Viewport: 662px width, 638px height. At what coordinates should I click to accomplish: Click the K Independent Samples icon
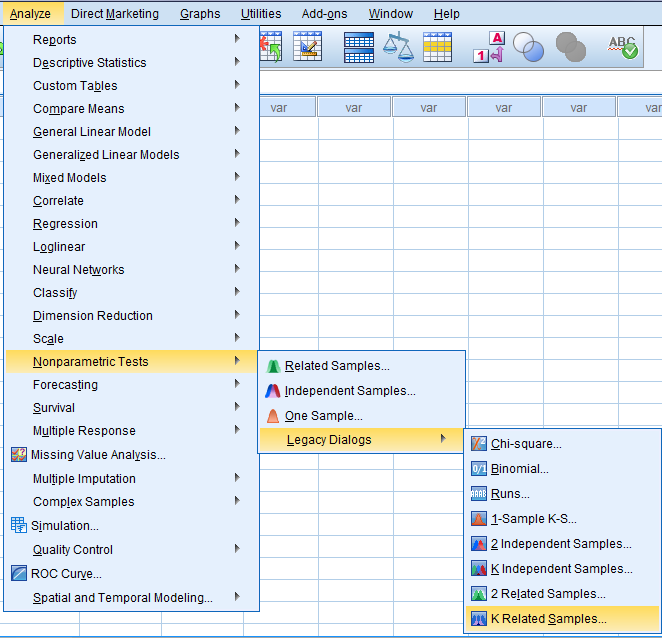coord(479,569)
